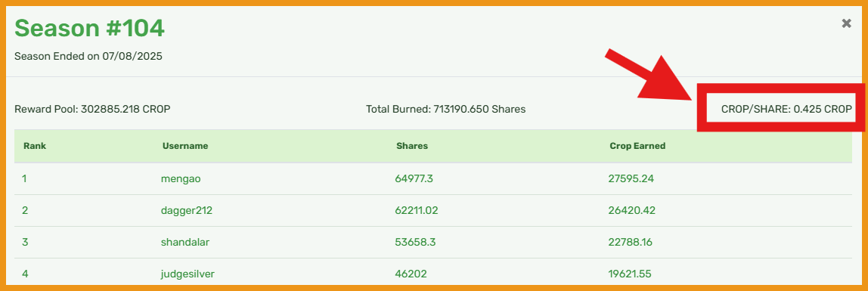Screen dimensions: 868x291
Task: Click the CROP/SHARE 0.425 CROP label
Action: [x=786, y=109]
